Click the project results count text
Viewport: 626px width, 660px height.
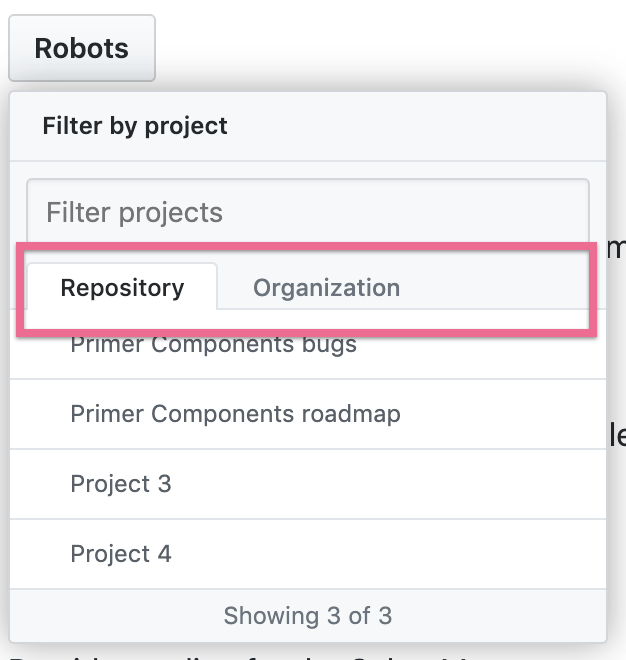pyautogui.click(x=307, y=615)
